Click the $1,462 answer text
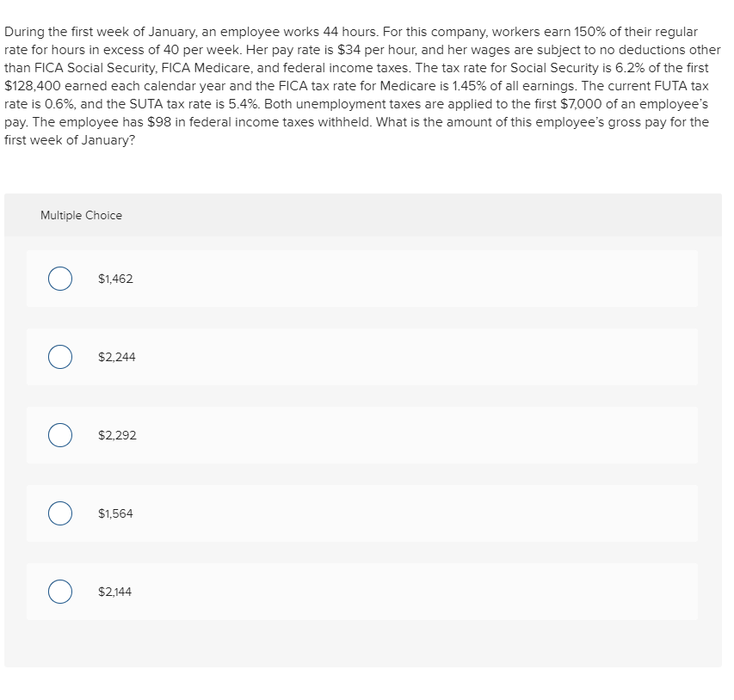The width and height of the screenshot is (734, 700). pos(115,279)
